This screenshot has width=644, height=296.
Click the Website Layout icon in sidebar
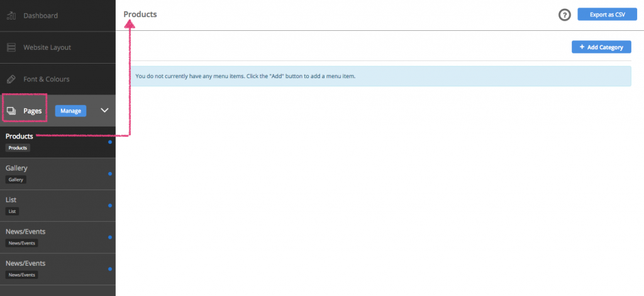pyautogui.click(x=11, y=47)
